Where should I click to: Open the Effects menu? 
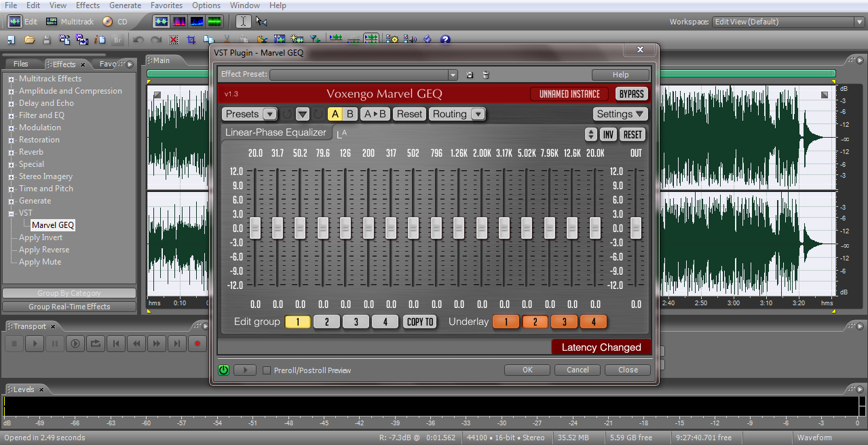click(x=88, y=5)
